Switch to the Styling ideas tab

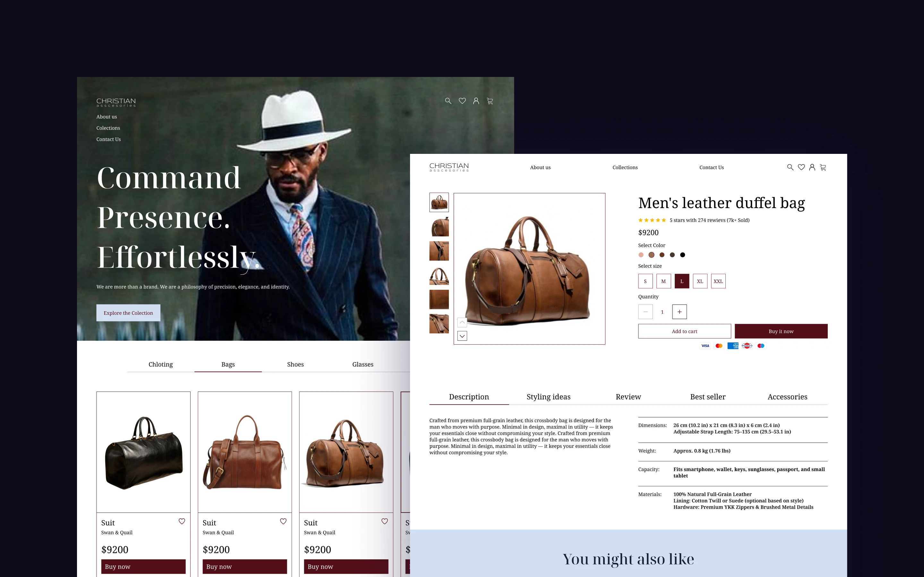point(549,397)
